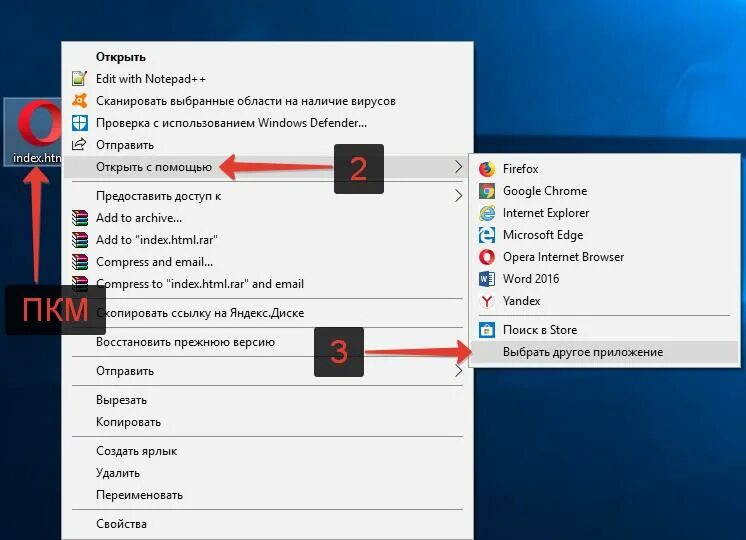Viewport: 746px width, 540px height.
Task: Select the index.html desktop file icon
Action: click(33, 132)
